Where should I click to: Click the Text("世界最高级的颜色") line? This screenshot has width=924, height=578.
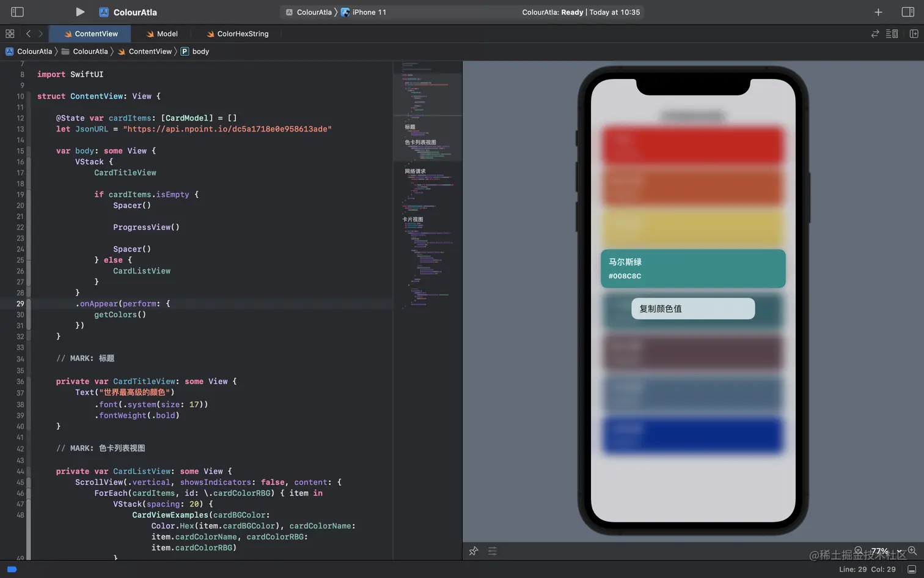click(125, 393)
